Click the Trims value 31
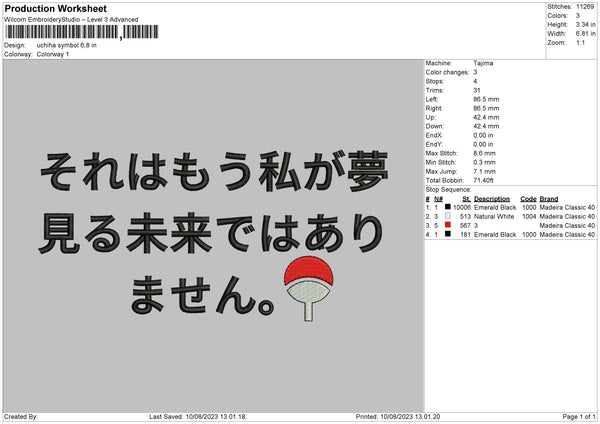Image resolution: width=600 pixels, height=424 pixels. pos(477,90)
